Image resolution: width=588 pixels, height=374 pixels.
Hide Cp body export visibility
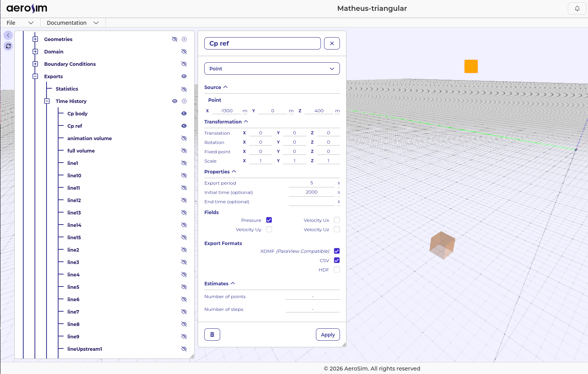[x=184, y=113]
